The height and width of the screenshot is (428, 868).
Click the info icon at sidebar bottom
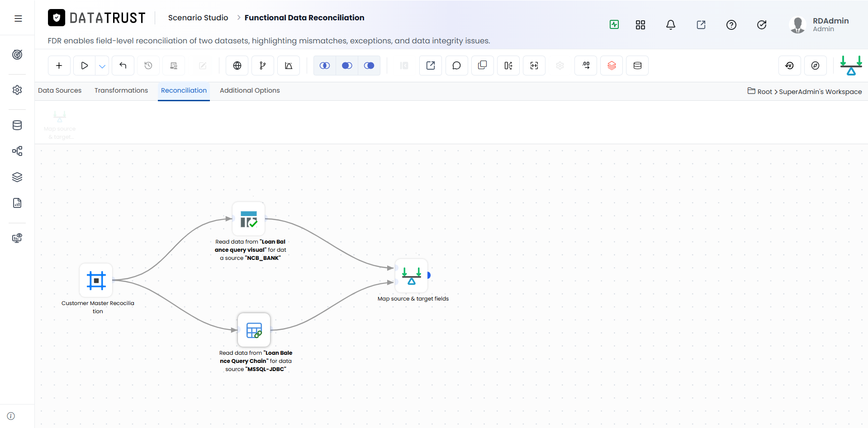click(x=11, y=416)
